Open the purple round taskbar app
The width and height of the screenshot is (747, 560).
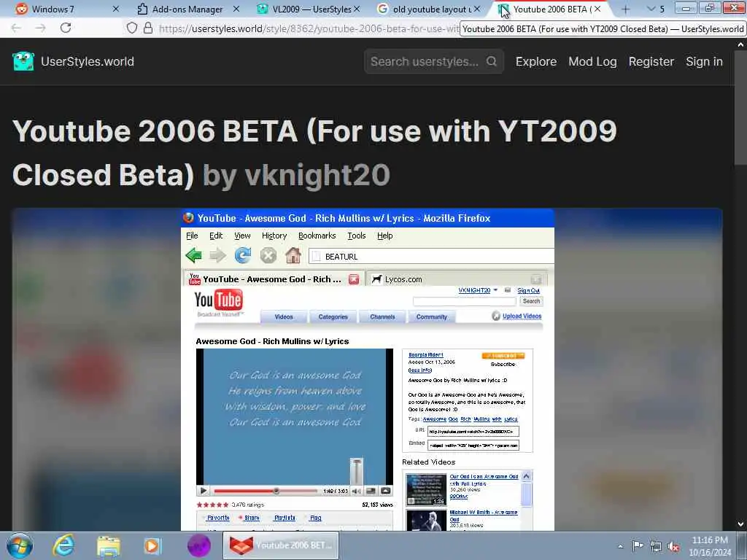pyautogui.click(x=198, y=545)
